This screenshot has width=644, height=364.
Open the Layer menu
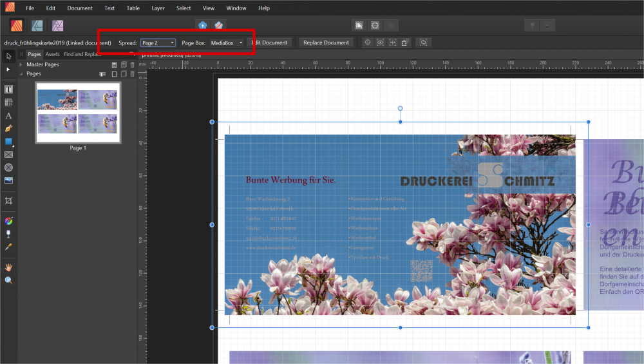tap(158, 8)
